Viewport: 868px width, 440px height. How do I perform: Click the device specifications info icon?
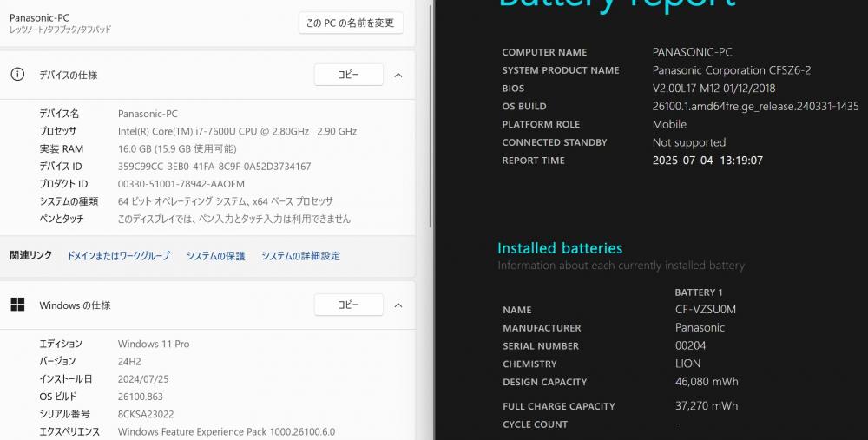coord(17,74)
